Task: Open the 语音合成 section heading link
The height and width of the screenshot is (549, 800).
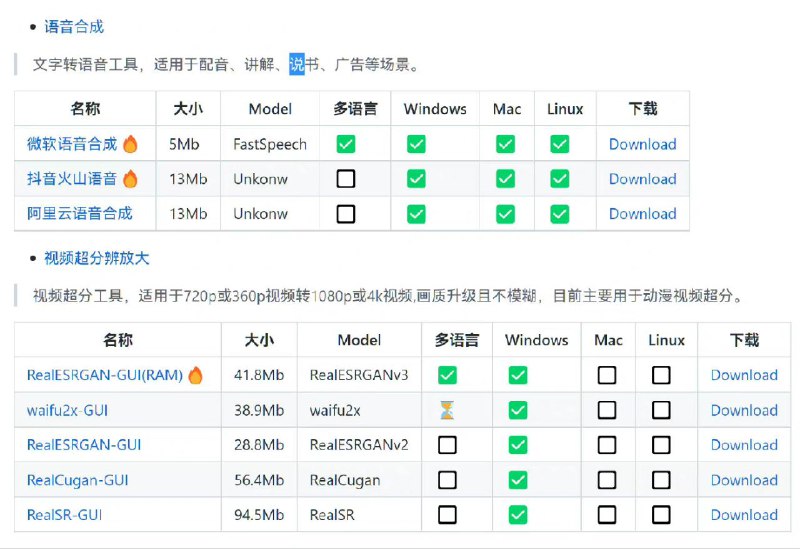Action: coord(74,27)
